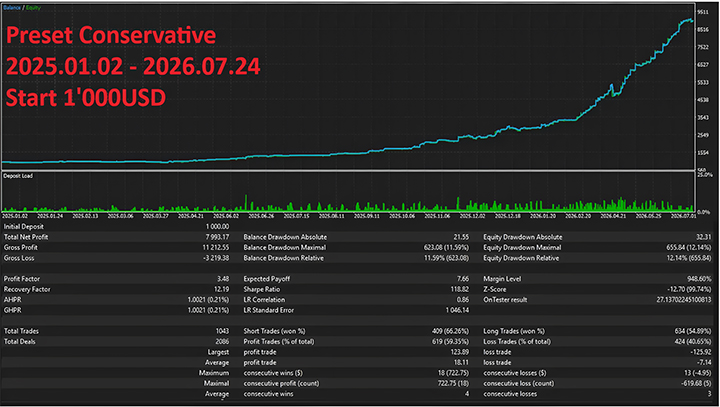Screen dimensions: 720x407
Task: Select the Total Net Profit value 7 993.17
Action: click(217, 237)
